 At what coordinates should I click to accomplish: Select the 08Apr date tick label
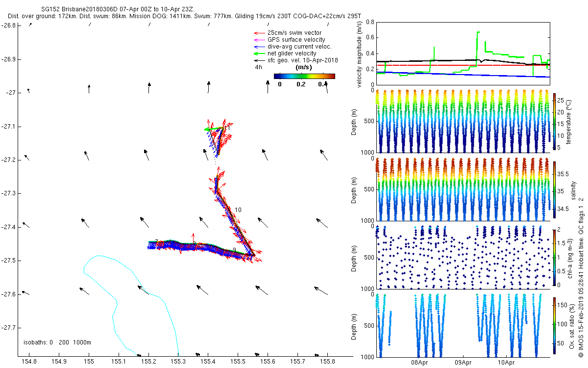[x=420, y=363]
